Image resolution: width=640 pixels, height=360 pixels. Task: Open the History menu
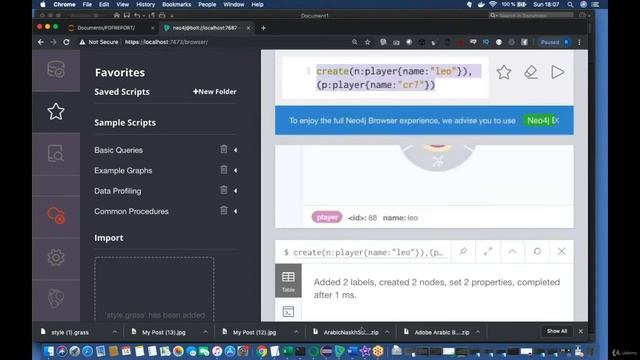pyautogui.click(x=145, y=4)
